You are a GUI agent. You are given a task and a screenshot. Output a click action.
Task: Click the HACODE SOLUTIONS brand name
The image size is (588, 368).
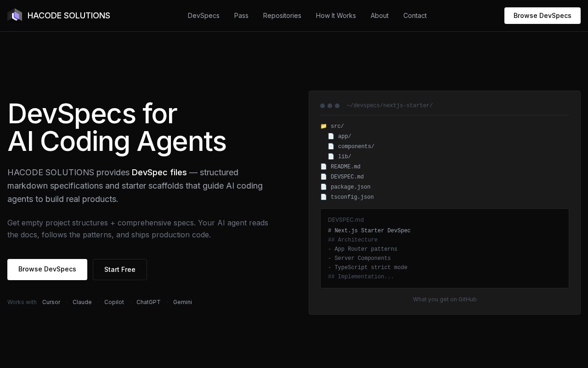(x=69, y=16)
